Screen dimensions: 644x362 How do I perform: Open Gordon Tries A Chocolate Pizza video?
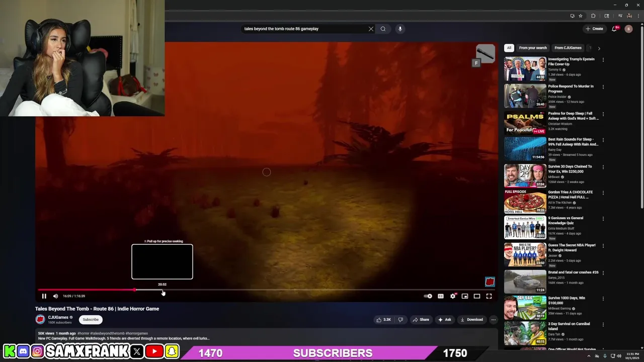pyautogui.click(x=525, y=201)
